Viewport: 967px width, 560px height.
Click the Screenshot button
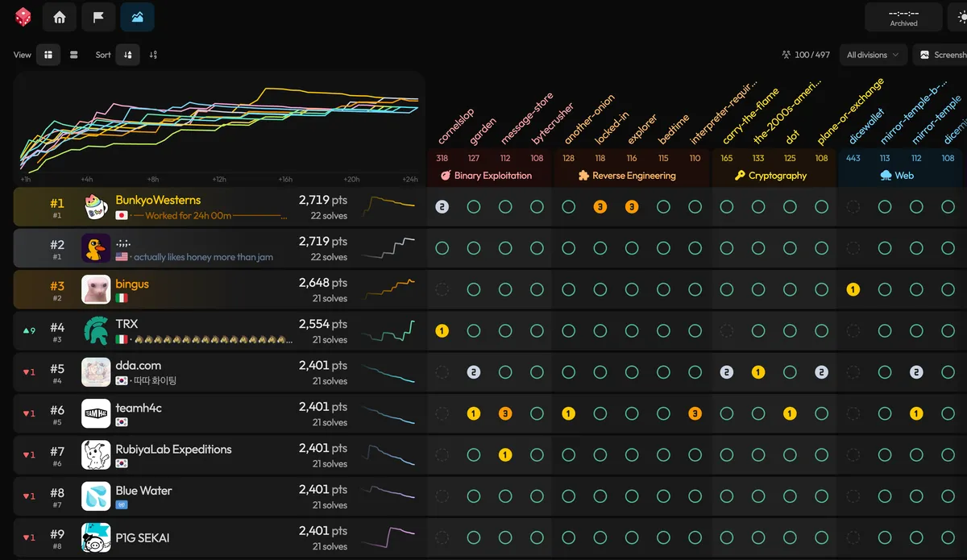[943, 55]
